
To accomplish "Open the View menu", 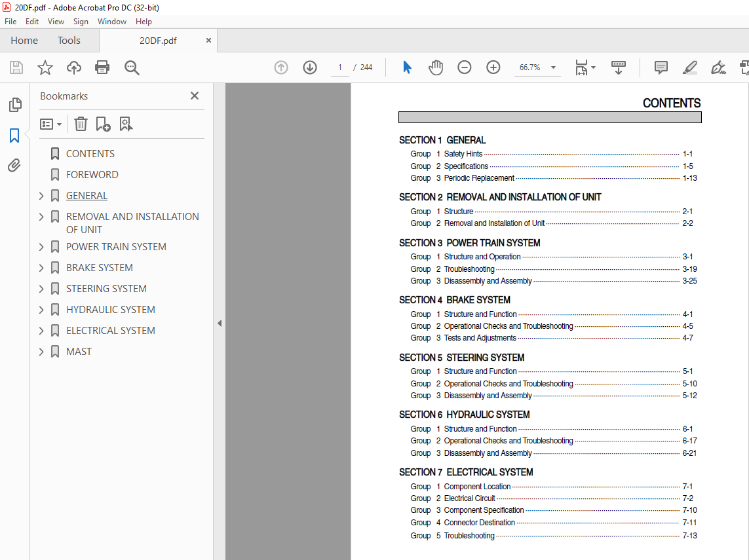I will point(56,22).
